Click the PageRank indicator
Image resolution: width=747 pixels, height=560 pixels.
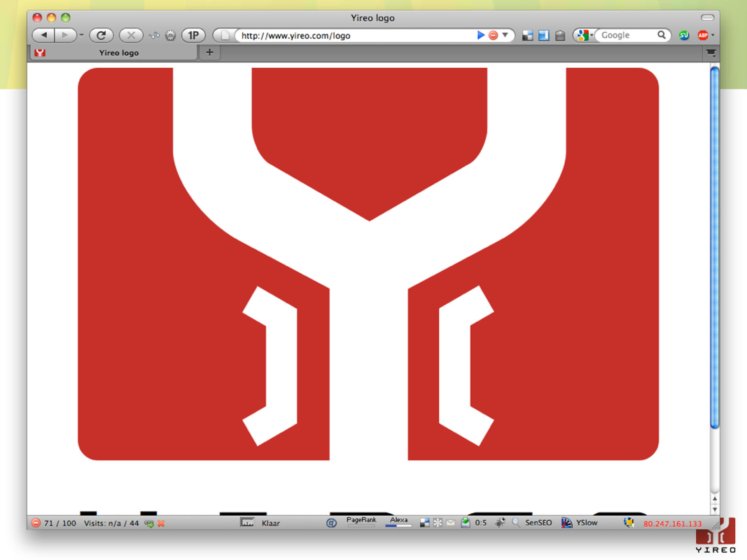361,522
